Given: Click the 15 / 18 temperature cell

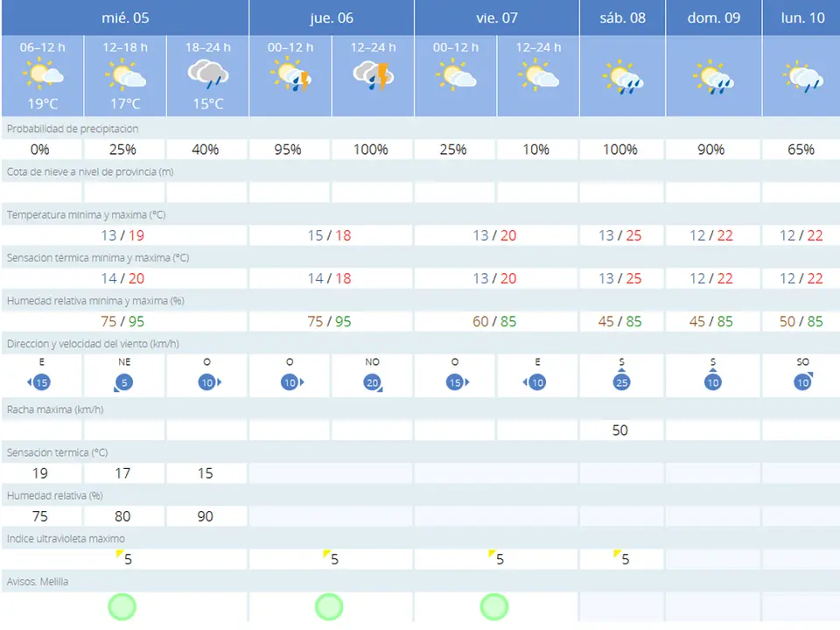Looking at the screenshot, I should pos(330,235).
